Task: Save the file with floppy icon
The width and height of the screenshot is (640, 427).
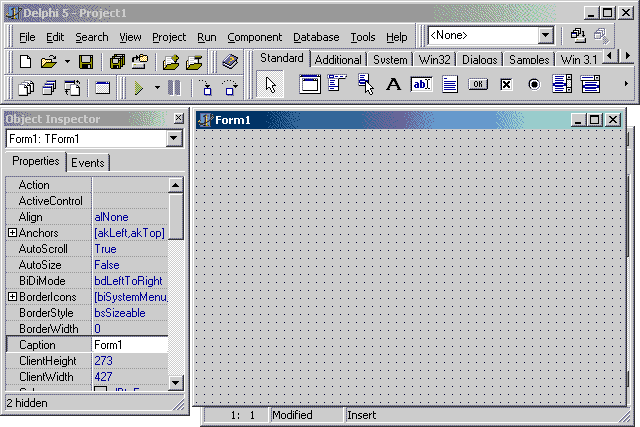Action: coord(86,62)
